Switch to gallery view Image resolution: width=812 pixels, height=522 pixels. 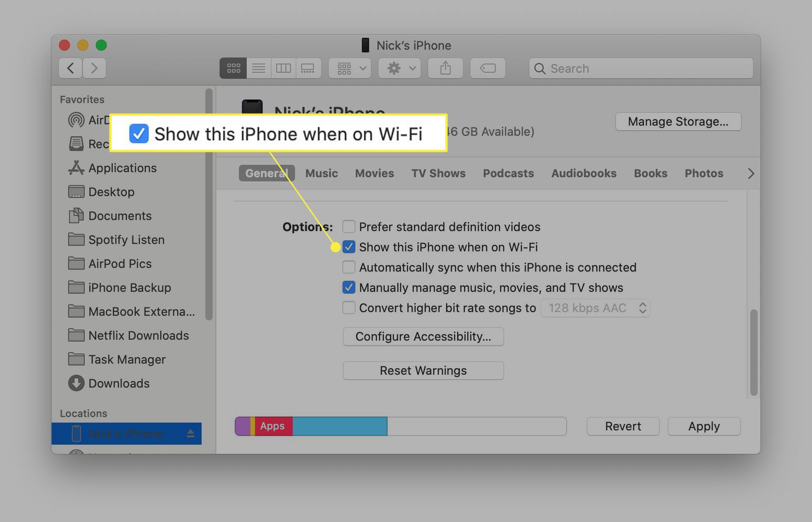[x=308, y=68]
